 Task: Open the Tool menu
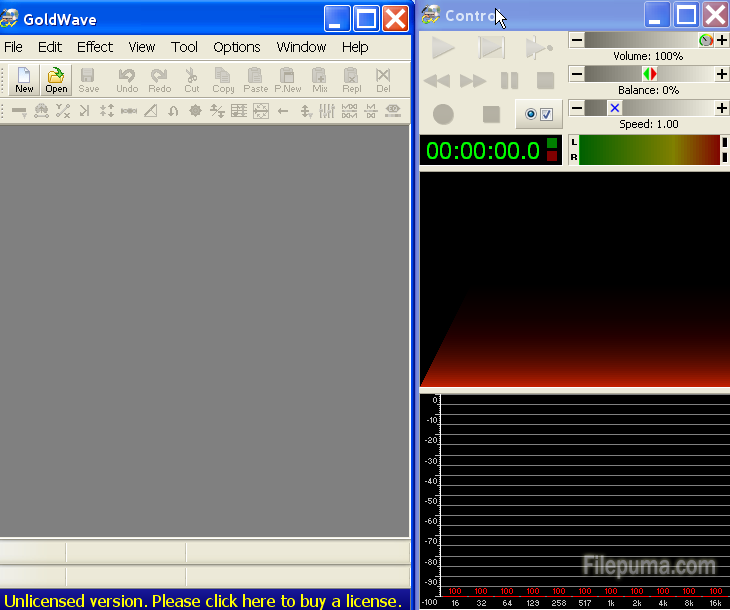coord(184,47)
